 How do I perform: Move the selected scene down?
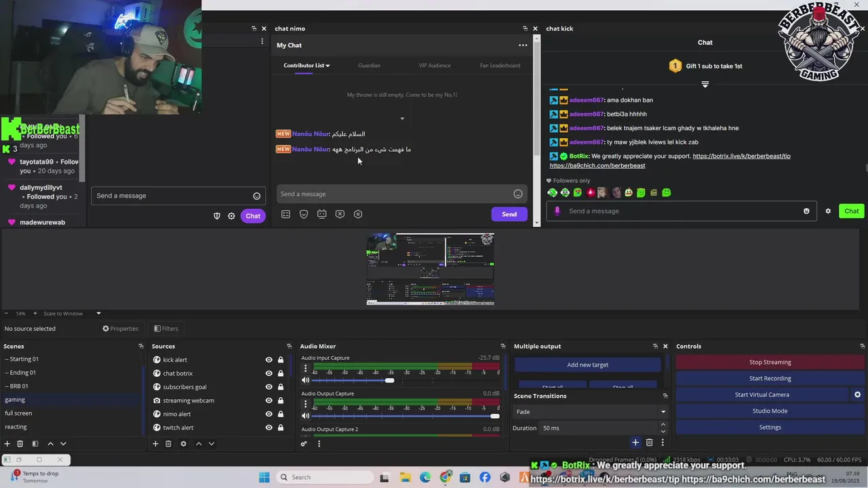(63, 444)
